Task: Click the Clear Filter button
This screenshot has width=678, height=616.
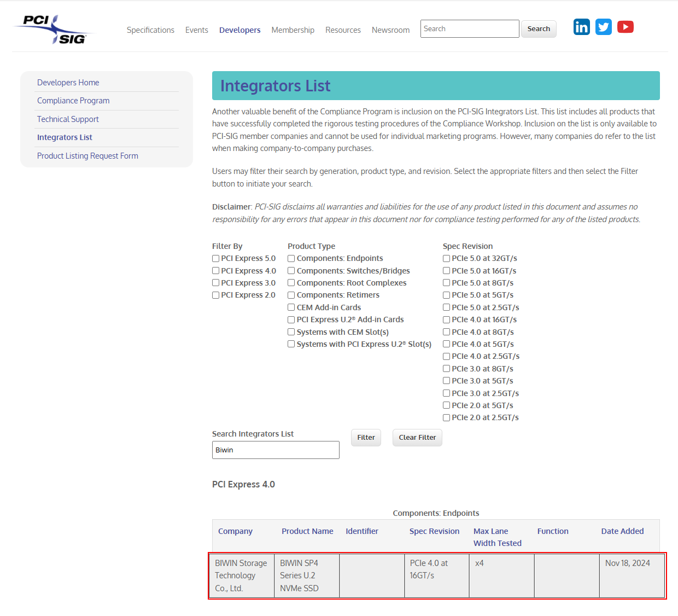Action: tap(417, 438)
